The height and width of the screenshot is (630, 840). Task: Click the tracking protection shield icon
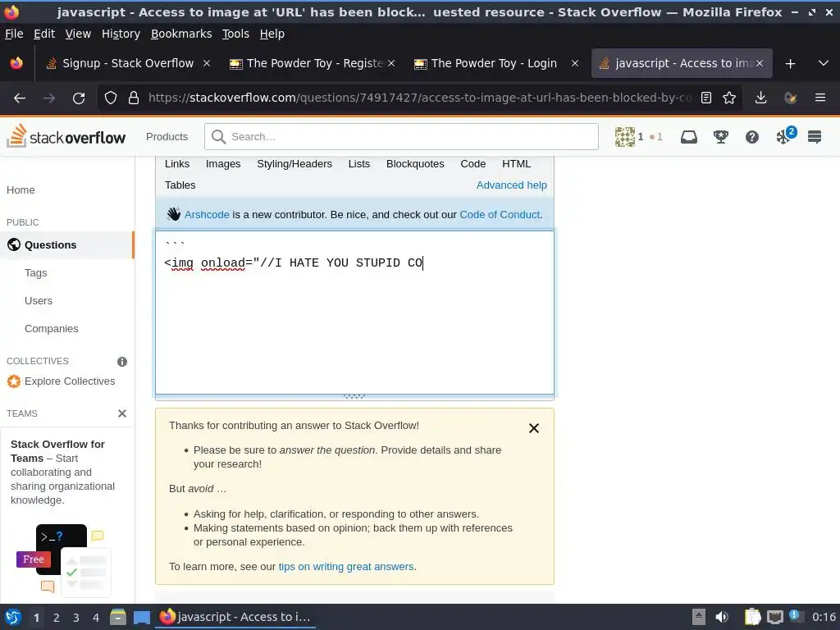(x=111, y=98)
